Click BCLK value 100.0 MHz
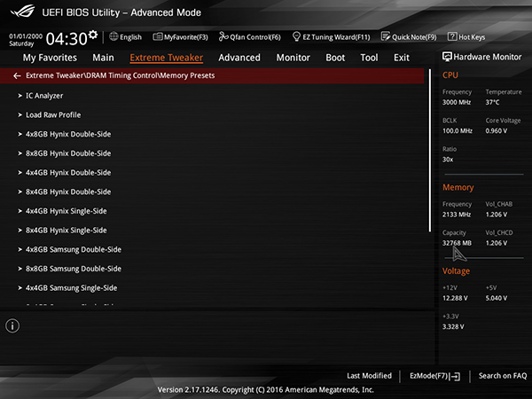The width and height of the screenshot is (532, 399). 457,130
